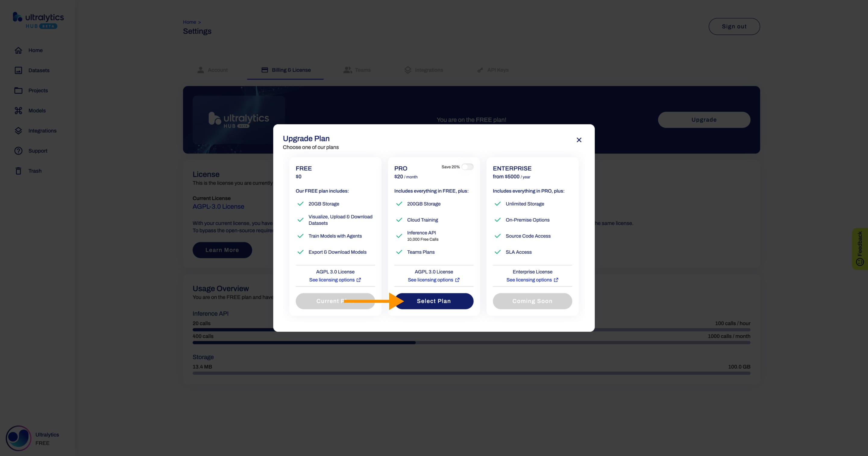Viewport: 868px width, 456px height.
Task: Switch to the Account settings tab
Action: [218, 69]
